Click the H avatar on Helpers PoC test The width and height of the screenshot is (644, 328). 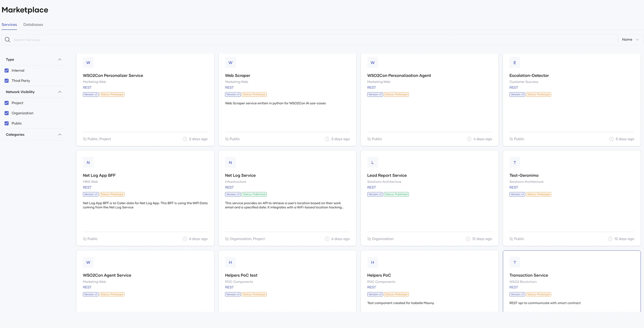230,262
